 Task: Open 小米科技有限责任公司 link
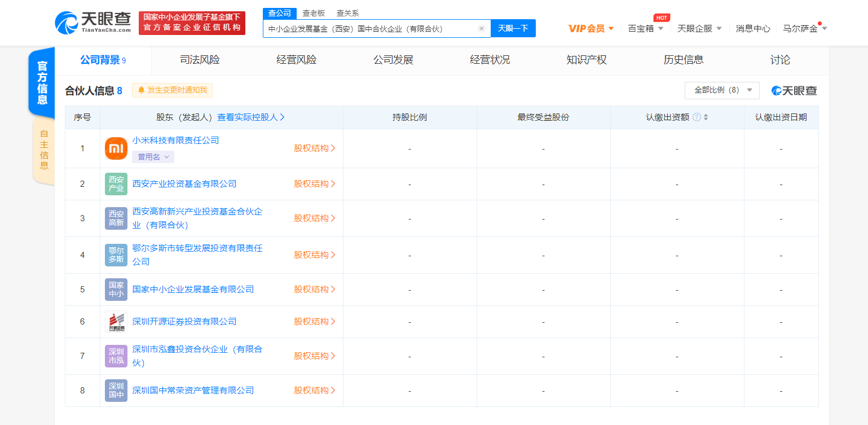(176, 141)
